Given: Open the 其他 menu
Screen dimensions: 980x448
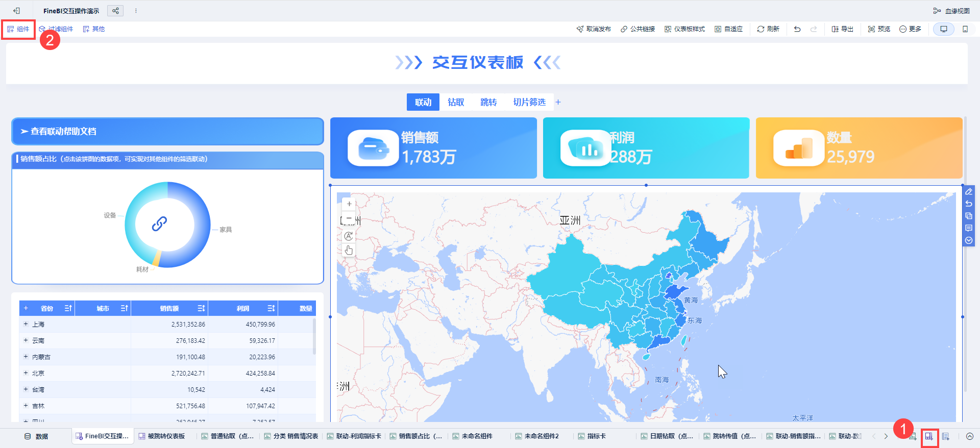Looking at the screenshot, I should tap(94, 29).
